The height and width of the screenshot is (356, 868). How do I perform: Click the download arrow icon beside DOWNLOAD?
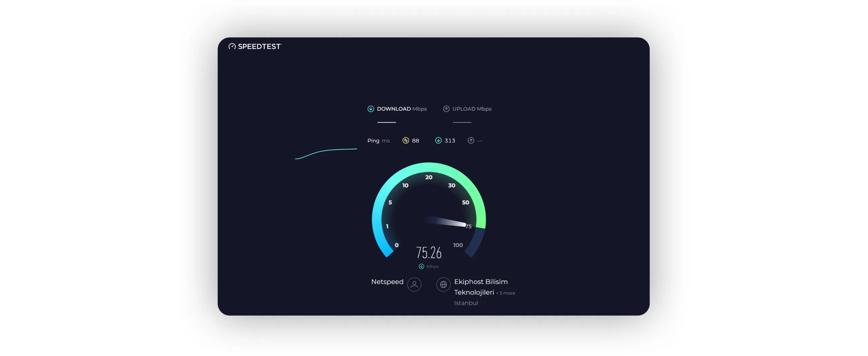[371, 109]
